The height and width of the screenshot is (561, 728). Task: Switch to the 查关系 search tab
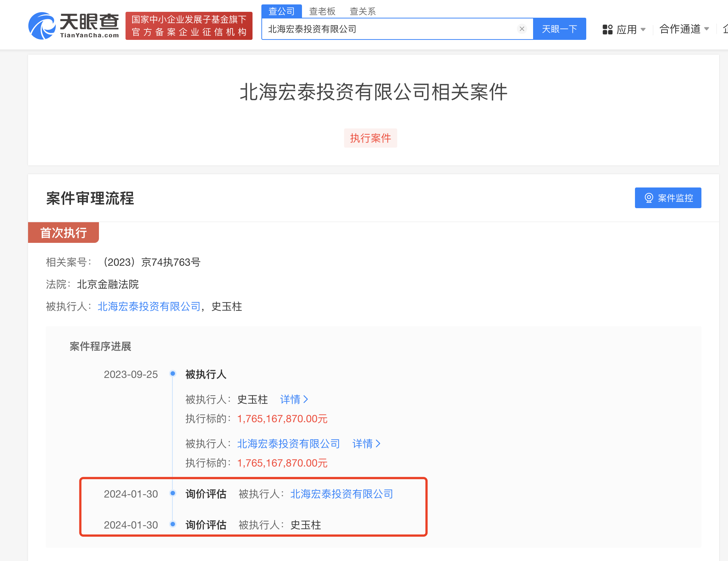(363, 11)
